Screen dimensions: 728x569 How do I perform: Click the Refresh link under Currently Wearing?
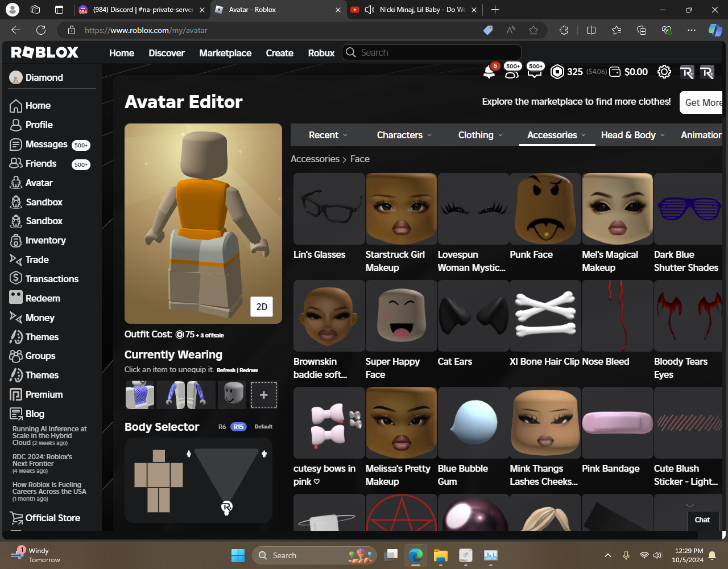point(226,370)
